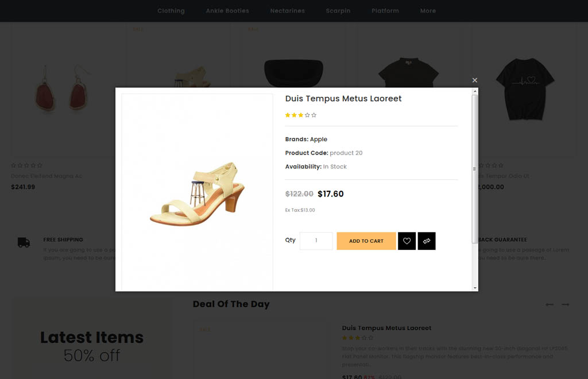Click the popup scrollbar up arrow
The height and width of the screenshot is (379, 588).
(475, 91)
